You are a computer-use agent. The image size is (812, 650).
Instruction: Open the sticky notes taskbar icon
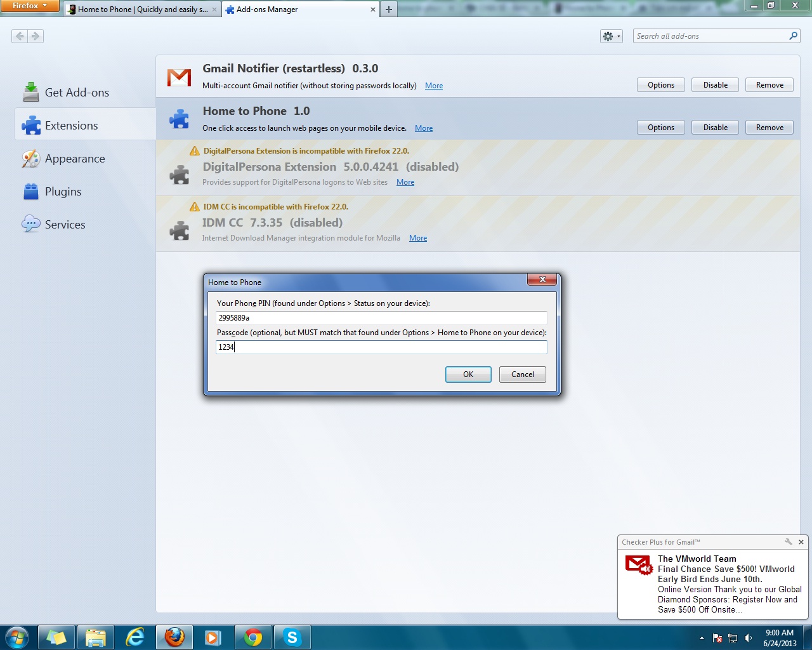(56, 637)
